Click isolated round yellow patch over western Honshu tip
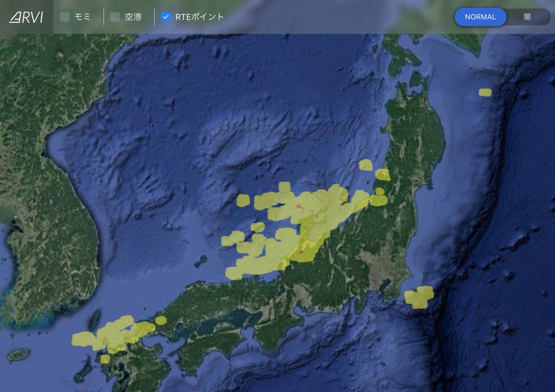Image resolution: width=555 pixels, height=392 pixels. tap(161, 320)
